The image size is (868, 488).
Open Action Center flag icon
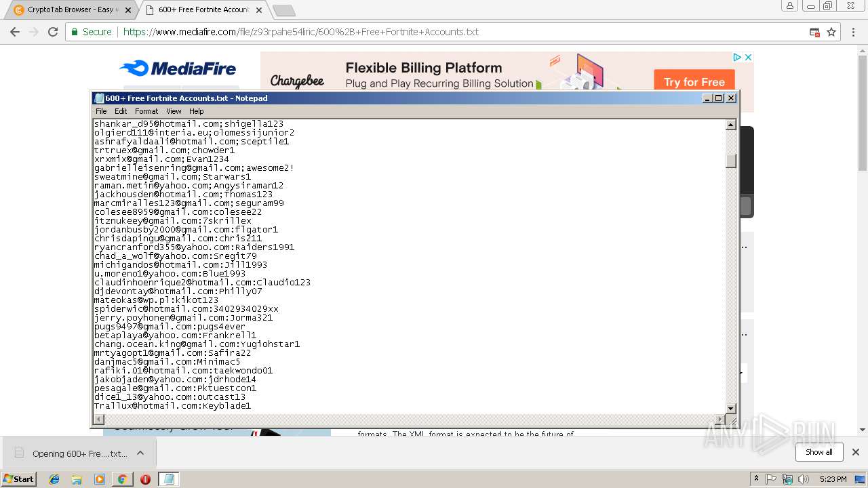771,479
